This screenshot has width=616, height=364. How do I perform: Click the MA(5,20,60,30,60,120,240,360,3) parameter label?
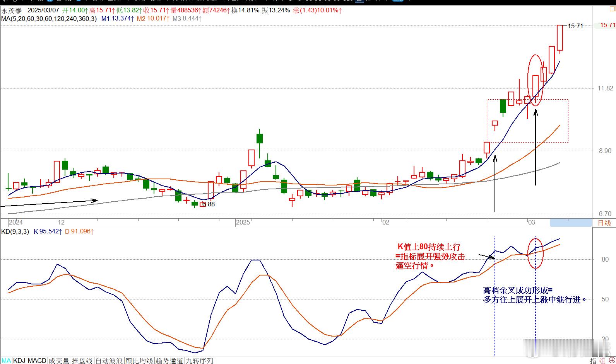[49, 18]
